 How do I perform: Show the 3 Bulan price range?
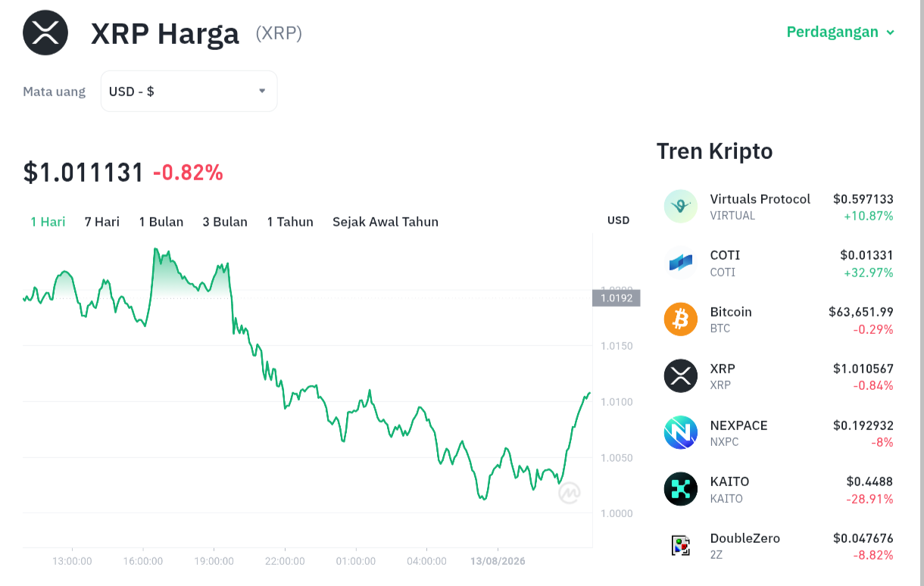tap(225, 222)
